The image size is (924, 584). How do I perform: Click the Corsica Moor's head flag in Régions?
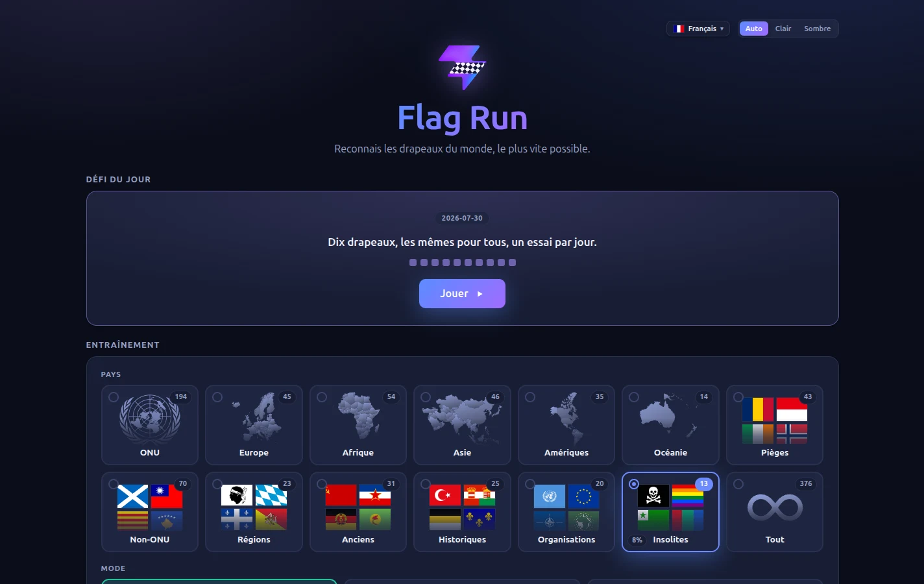237,496
